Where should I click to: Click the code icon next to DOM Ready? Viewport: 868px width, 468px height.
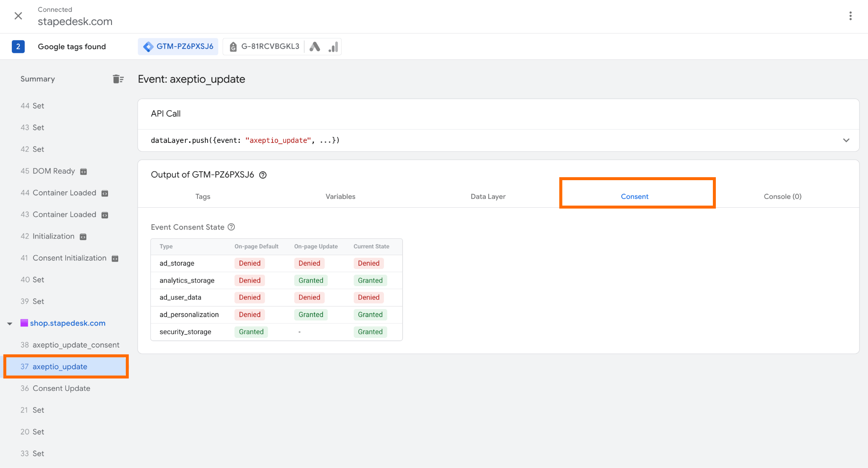83,172
